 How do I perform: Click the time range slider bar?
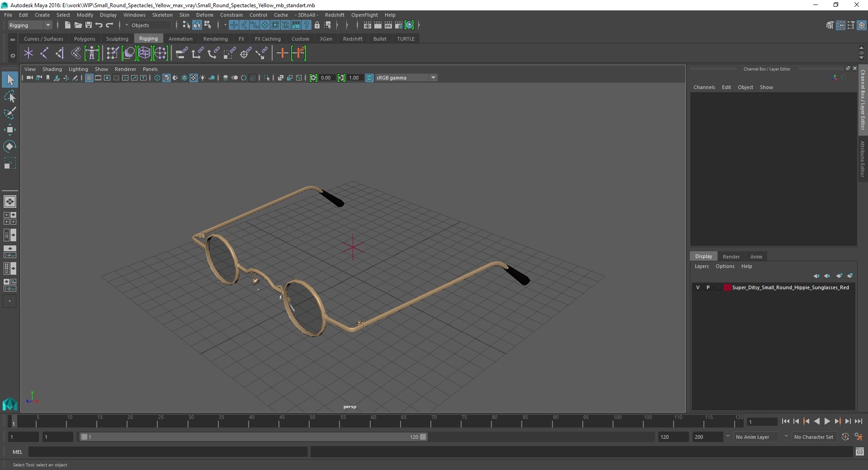tap(253, 437)
